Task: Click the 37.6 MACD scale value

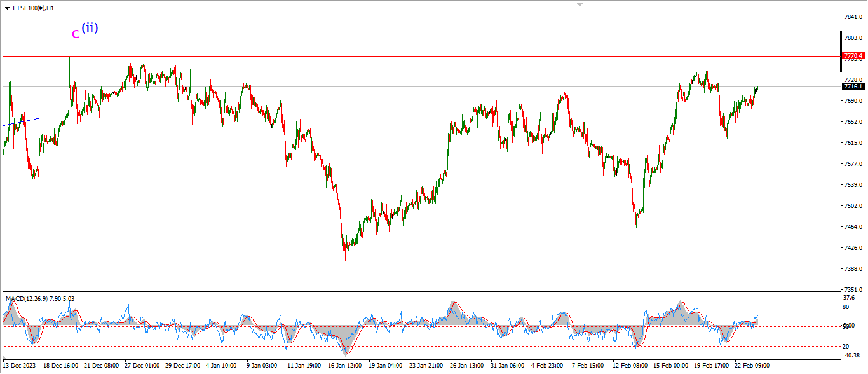Action: click(x=849, y=297)
